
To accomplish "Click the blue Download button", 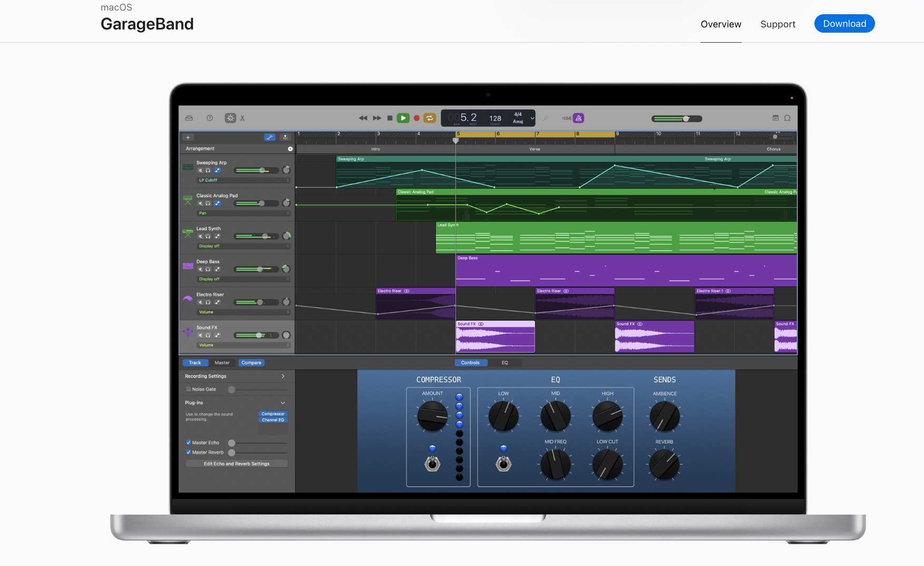I will point(844,24).
